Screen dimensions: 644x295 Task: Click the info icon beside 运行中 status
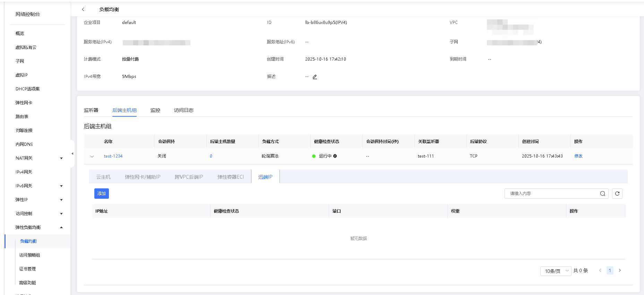coord(335,156)
